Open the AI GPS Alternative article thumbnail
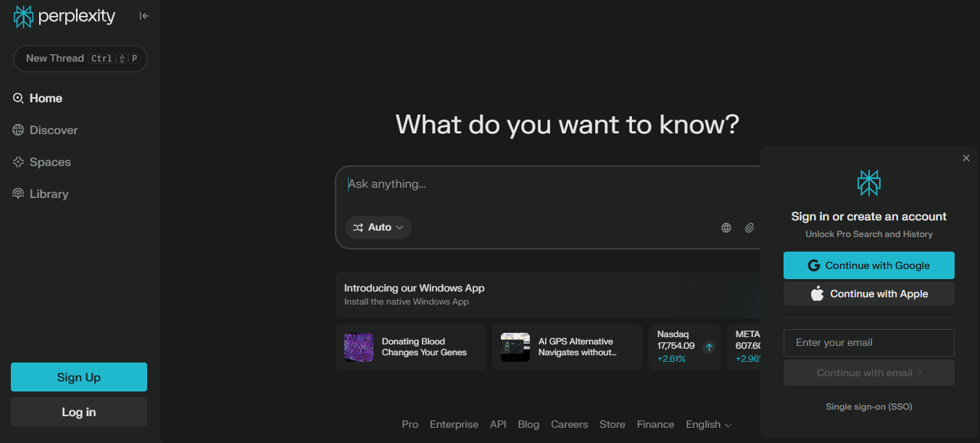This screenshot has width=980, height=443. (515, 347)
